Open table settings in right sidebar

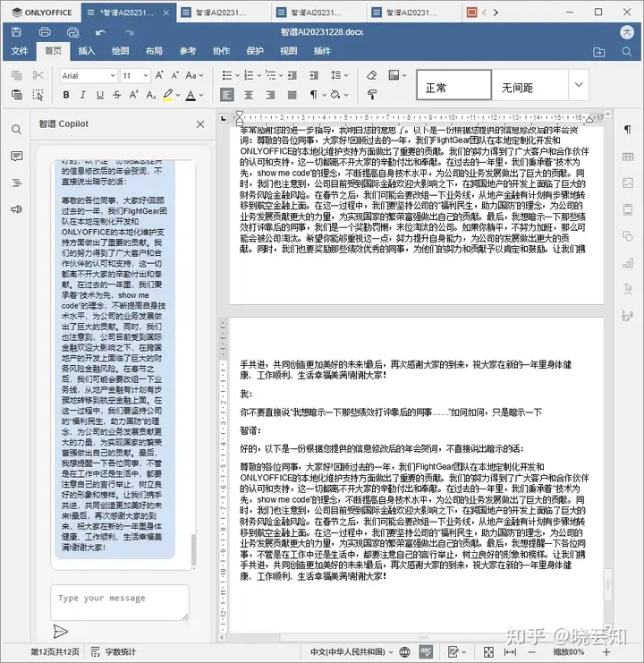(628, 157)
